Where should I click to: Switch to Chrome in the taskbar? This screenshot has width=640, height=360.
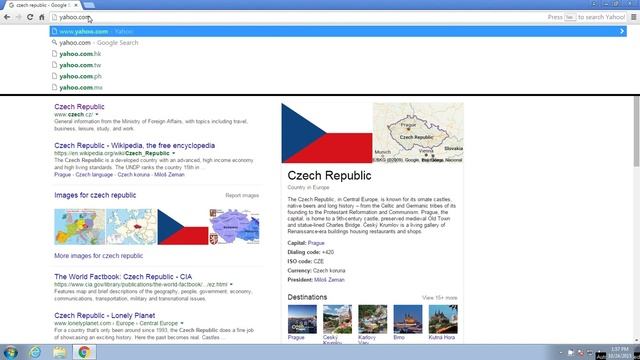[x=84, y=352]
